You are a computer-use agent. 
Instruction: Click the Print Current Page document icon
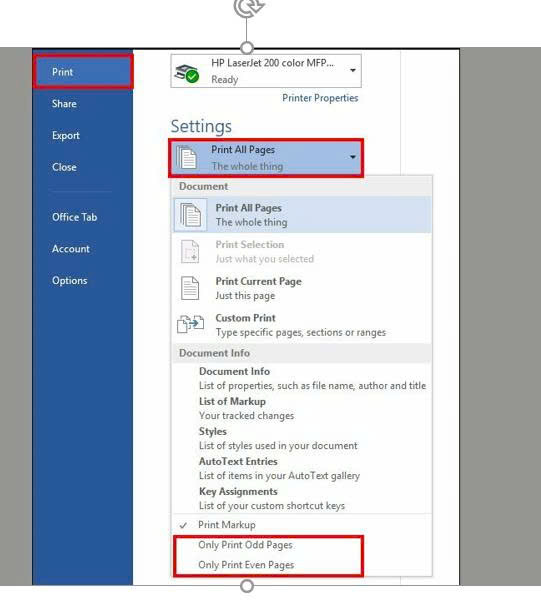tap(190, 288)
